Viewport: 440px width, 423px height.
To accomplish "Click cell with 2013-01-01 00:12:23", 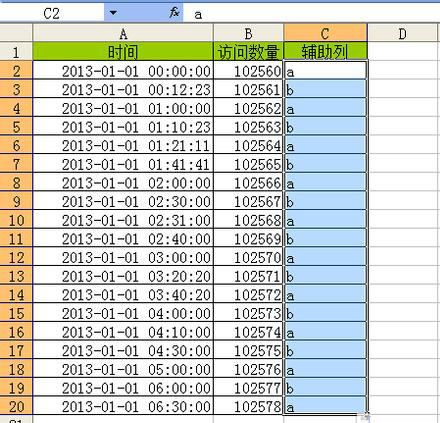I will point(123,89).
